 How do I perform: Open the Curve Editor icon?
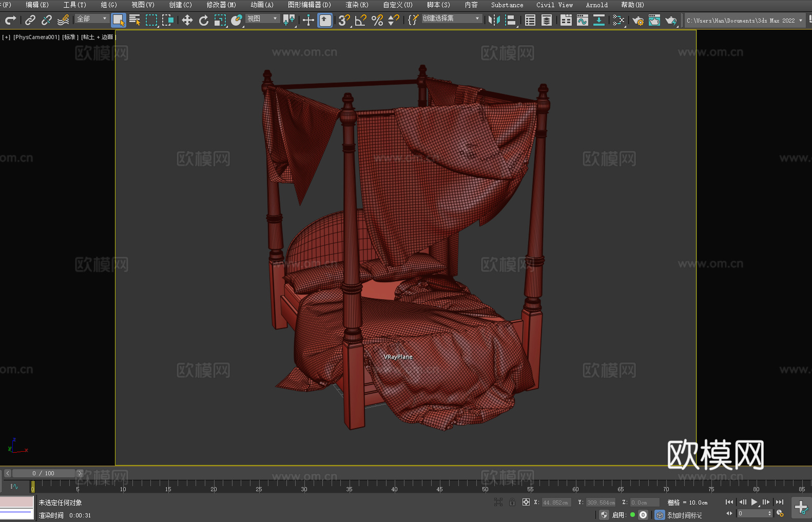582,20
